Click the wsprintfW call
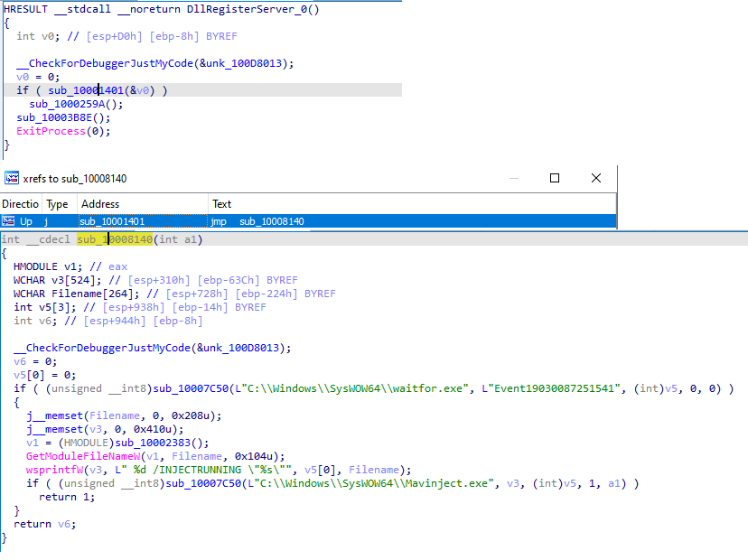Screen dimensions: 748x560 point(54,470)
